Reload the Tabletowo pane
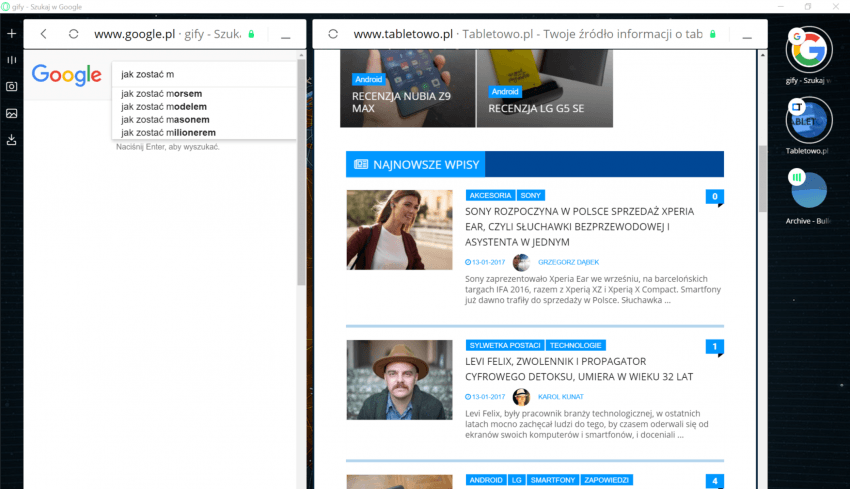The height and width of the screenshot is (489, 850). [333, 34]
